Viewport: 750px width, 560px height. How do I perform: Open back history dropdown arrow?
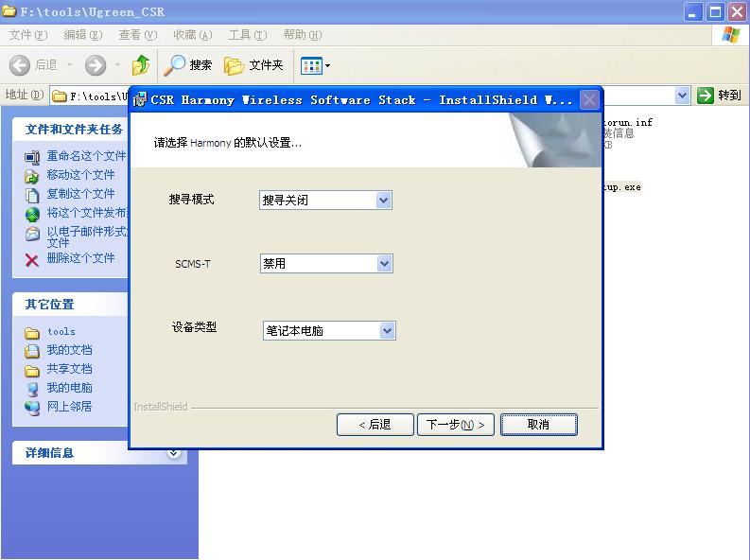click(69, 65)
